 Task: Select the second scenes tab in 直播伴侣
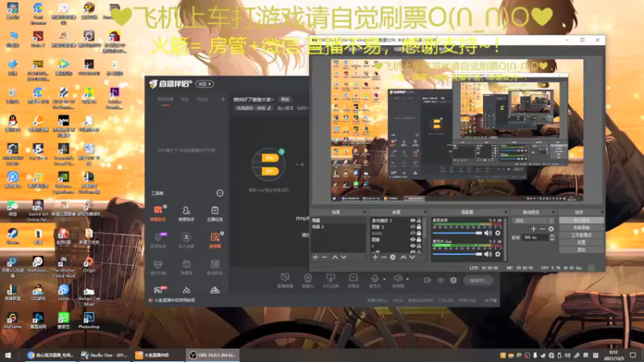185,99
